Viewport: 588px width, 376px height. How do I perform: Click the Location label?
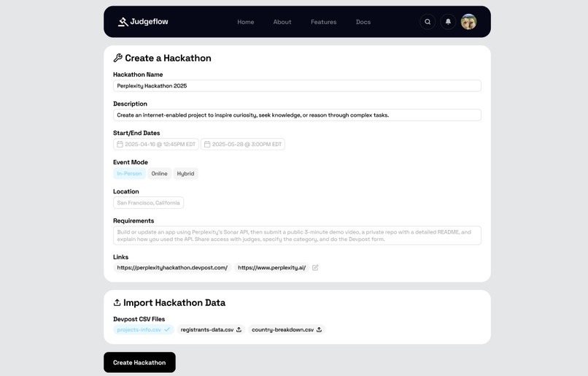(126, 191)
